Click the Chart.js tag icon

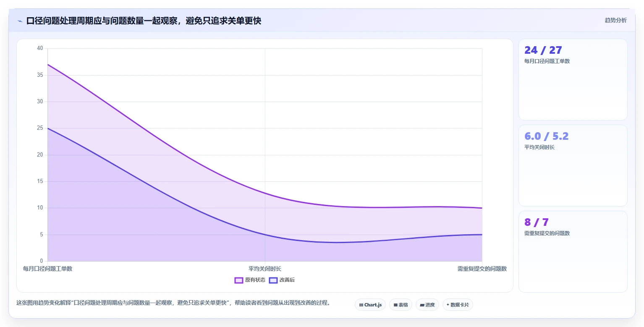click(x=361, y=305)
